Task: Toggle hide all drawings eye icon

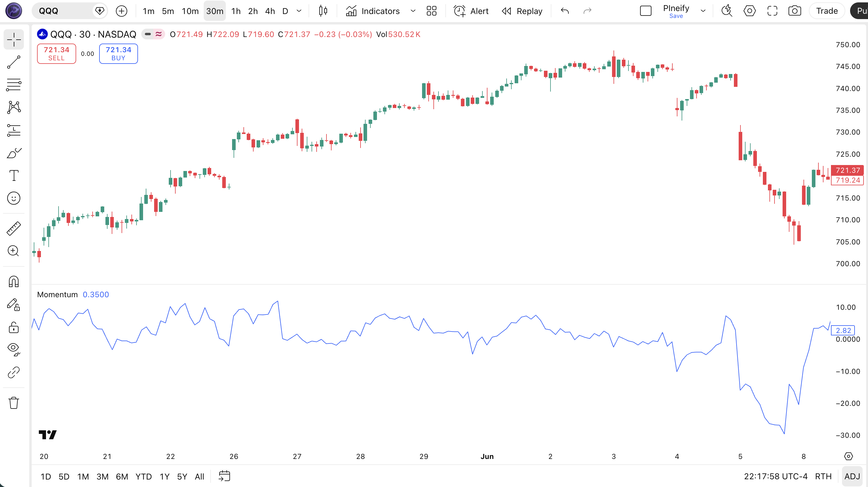Action: [14, 349]
